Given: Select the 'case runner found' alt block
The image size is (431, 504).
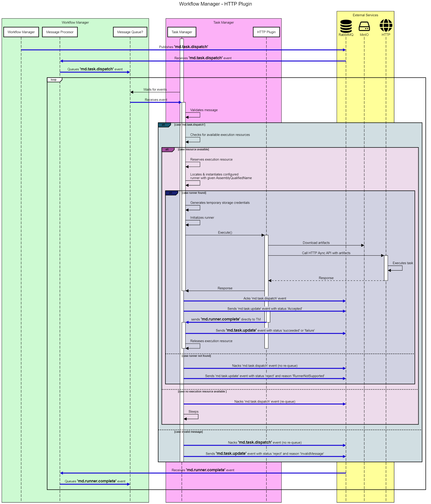Looking at the screenshot, I should 171,193.
